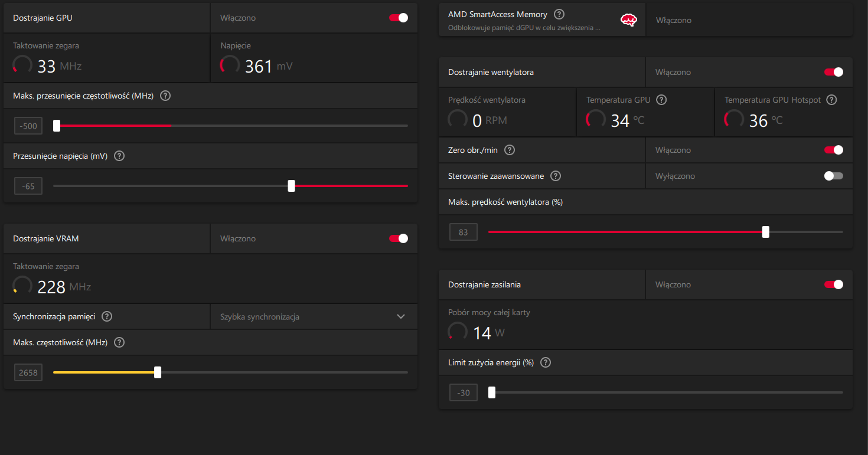The width and height of the screenshot is (868, 455).
Task: Switch off Dostrajanie zasilania
Action: click(834, 284)
